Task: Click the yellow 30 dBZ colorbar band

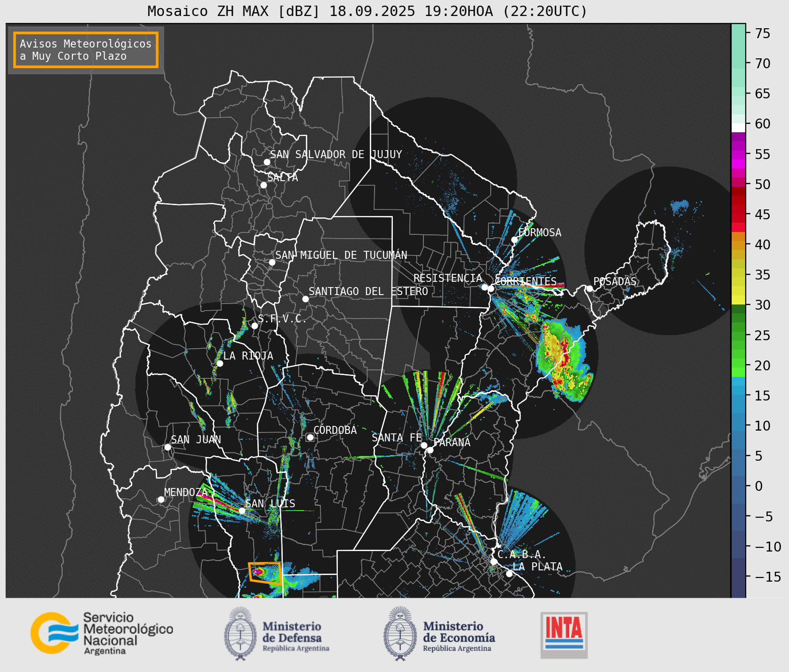Action: tap(738, 300)
